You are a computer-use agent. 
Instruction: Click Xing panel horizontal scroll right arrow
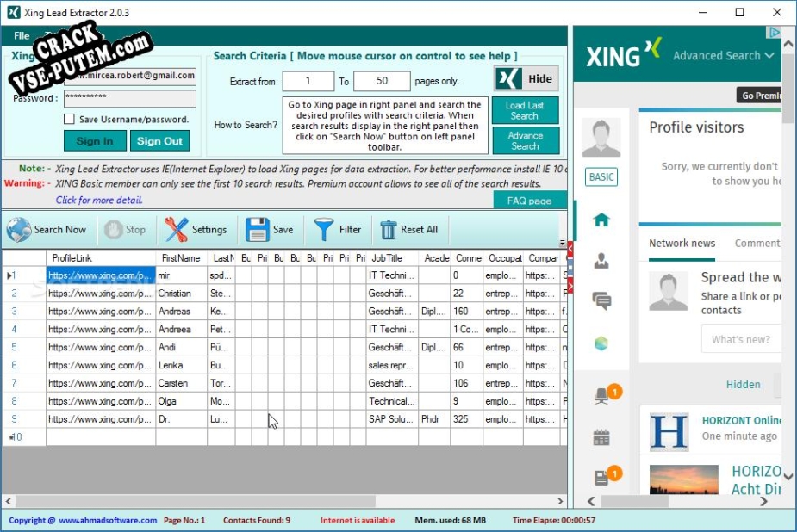coord(763,502)
